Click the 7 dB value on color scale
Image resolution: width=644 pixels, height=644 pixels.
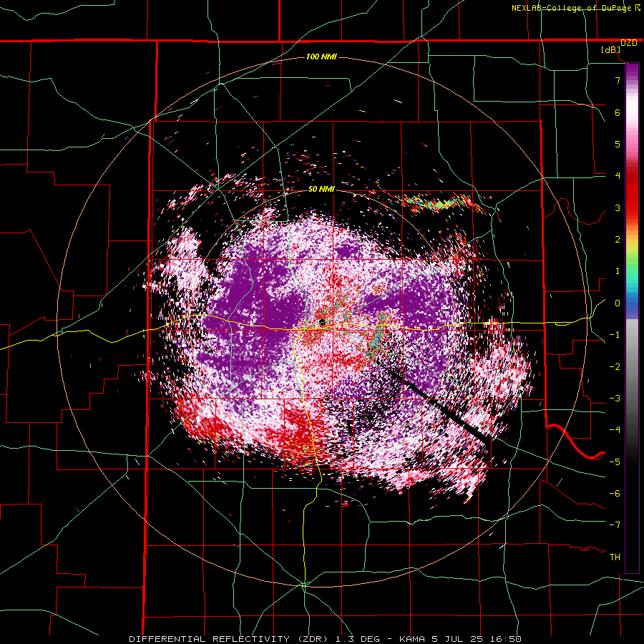[618, 80]
